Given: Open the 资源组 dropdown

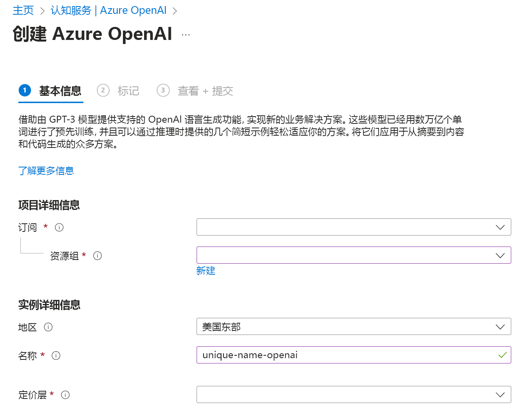Looking at the screenshot, I should (x=354, y=255).
